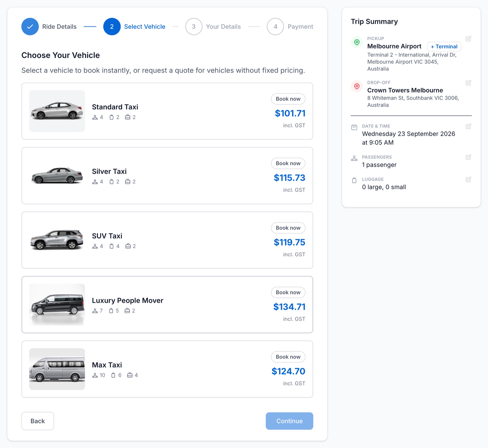This screenshot has height=448, width=488.
Task: Click the $124.70 Max Taxi price
Action: click(x=288, y=371)
